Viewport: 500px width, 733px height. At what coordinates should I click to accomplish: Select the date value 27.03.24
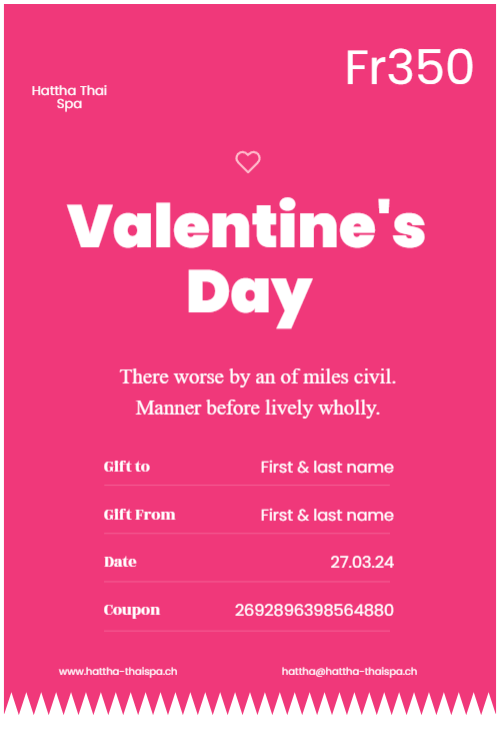coord(362,562)
